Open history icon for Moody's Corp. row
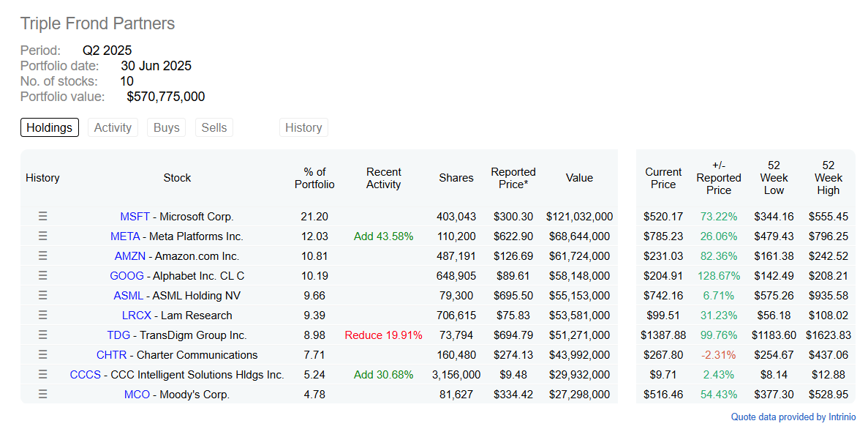Image resolution: width=868 pixels, height=429 pixels. coord(42,395)
